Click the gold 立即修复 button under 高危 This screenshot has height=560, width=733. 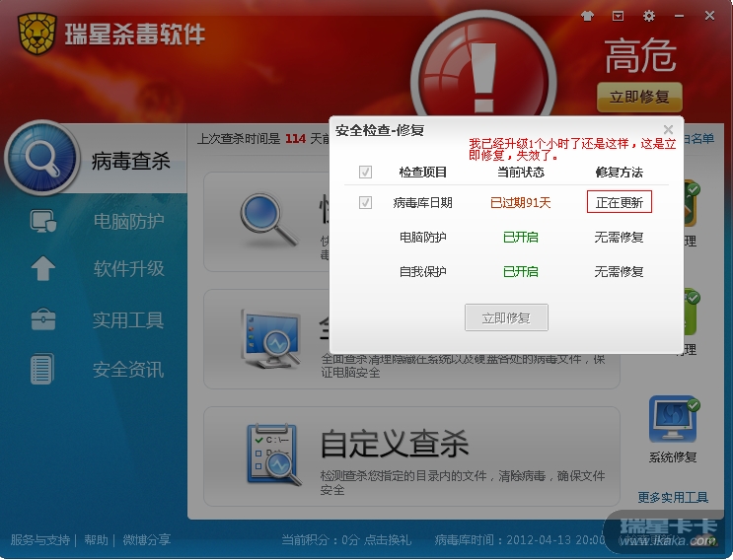[639, 98]
